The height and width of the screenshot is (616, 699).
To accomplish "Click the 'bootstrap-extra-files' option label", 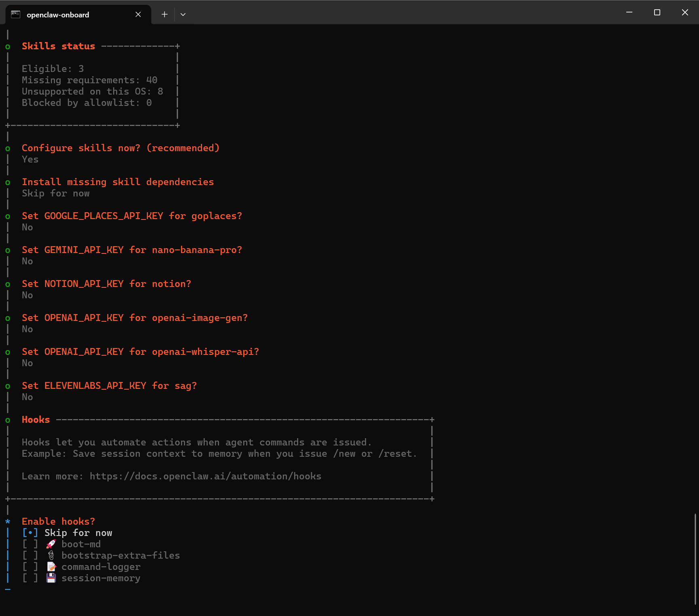I will [x=121, y=555].
